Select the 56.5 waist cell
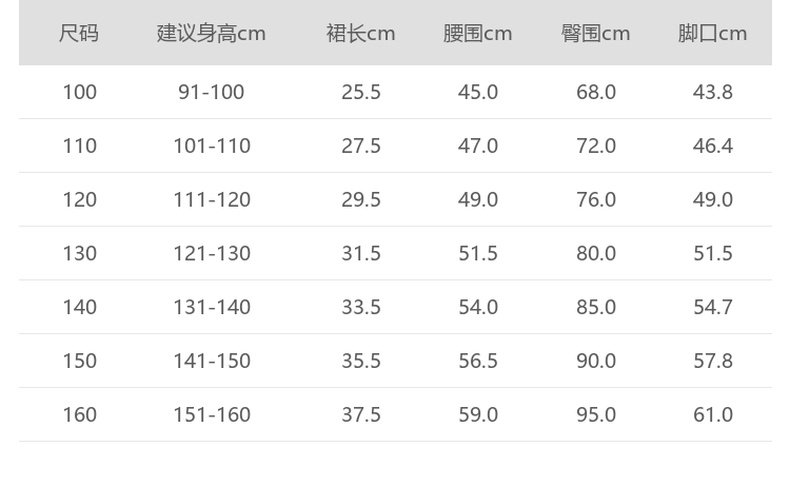 click(x=478, y=361)
